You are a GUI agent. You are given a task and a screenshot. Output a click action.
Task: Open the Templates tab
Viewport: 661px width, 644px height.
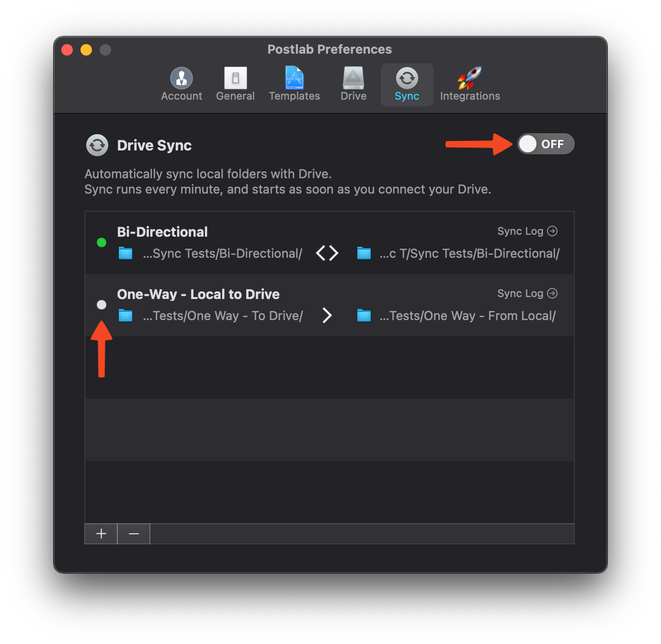[x=294, y=84]
